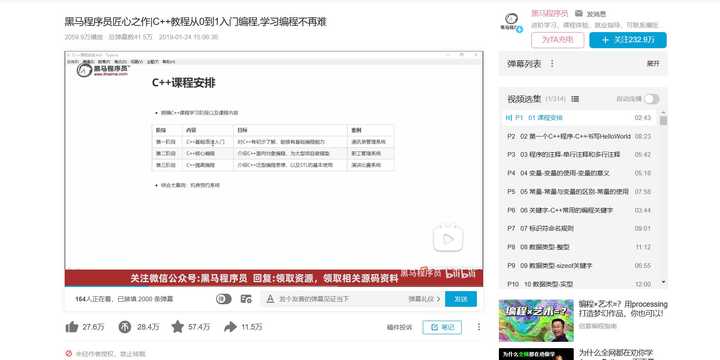Switch the episode list view layout icon
The image size is (720, 360).
[575, 99]
